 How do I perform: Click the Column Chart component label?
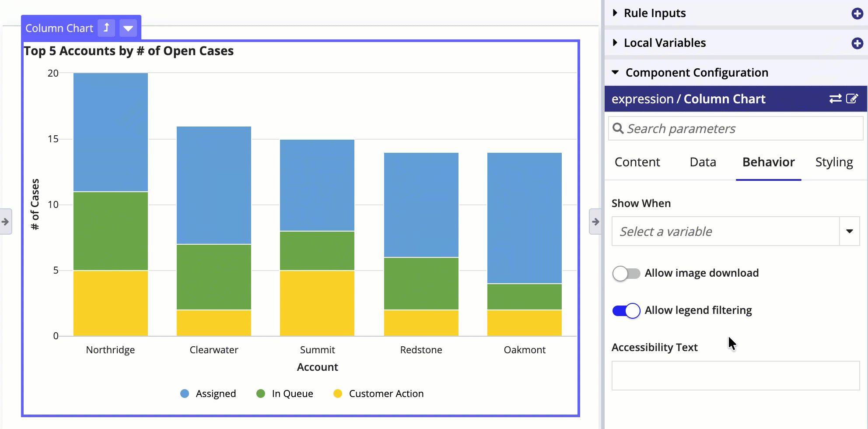pyautogui.click(x=59, y=28)
